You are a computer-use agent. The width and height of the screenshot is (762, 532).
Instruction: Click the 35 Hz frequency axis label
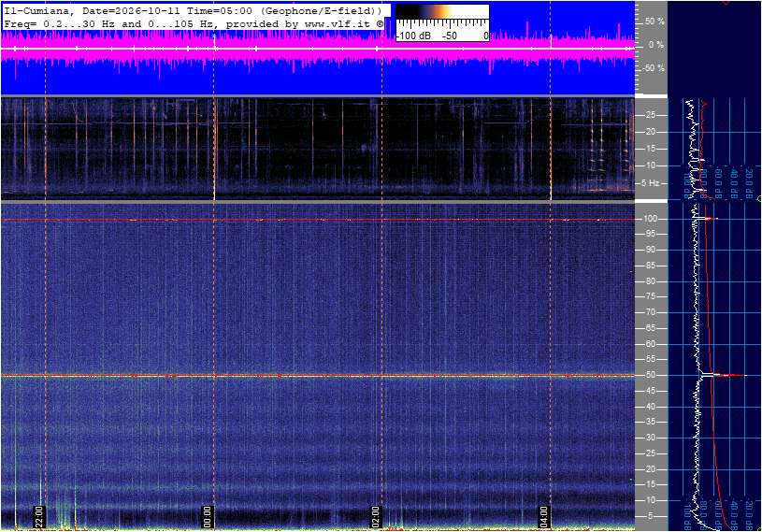[650, 423]
